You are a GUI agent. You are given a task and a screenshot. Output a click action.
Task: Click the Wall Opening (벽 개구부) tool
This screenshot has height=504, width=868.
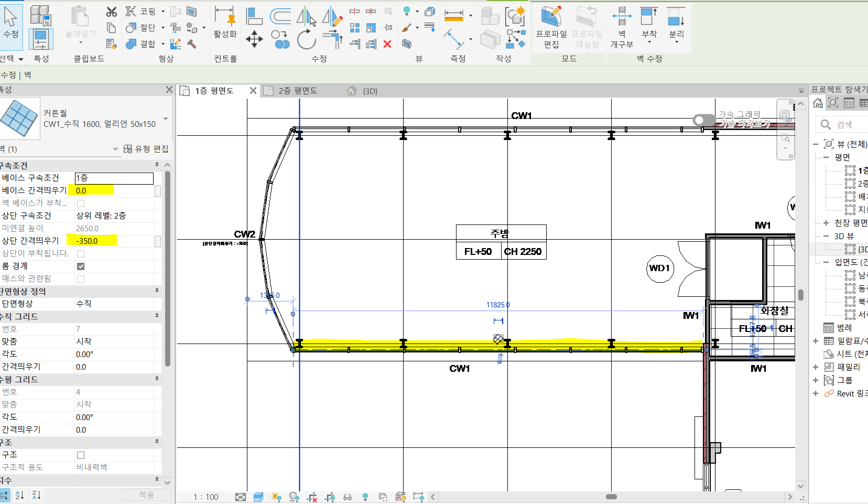(622, 26)
